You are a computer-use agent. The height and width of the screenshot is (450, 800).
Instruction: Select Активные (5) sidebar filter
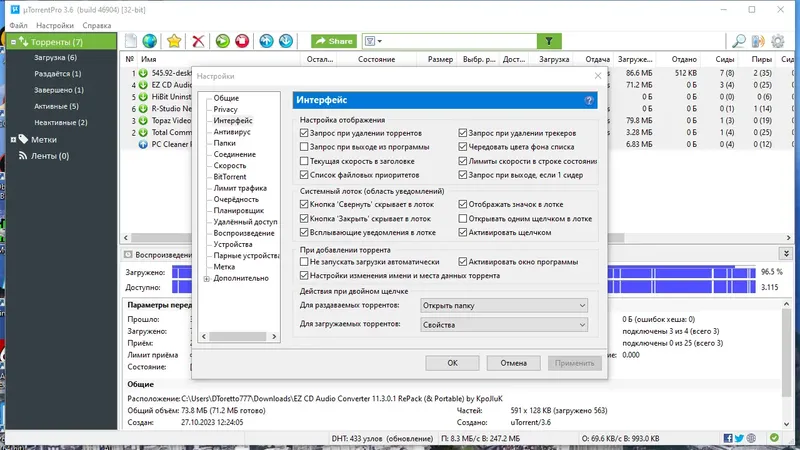tap(56, 106)
